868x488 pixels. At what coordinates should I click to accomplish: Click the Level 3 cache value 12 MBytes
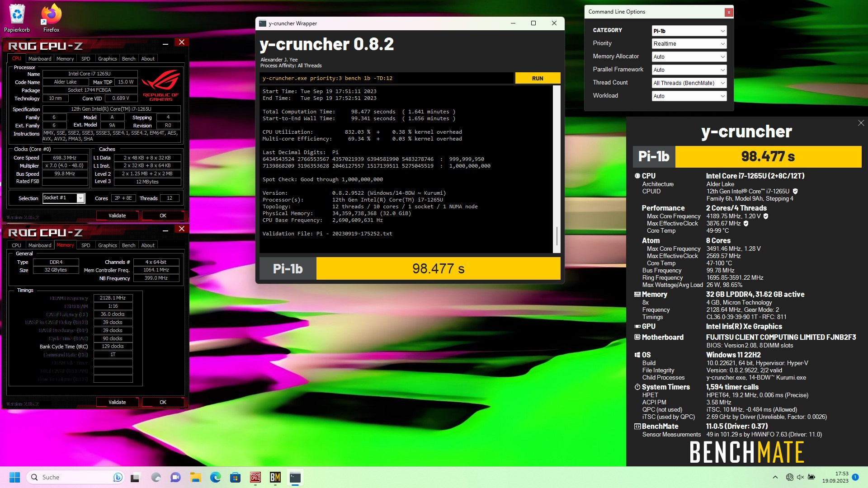click(x=147, y=182)
